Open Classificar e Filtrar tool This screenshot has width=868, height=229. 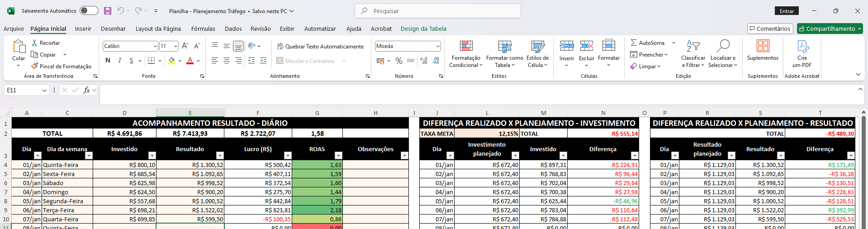point(693,54)
